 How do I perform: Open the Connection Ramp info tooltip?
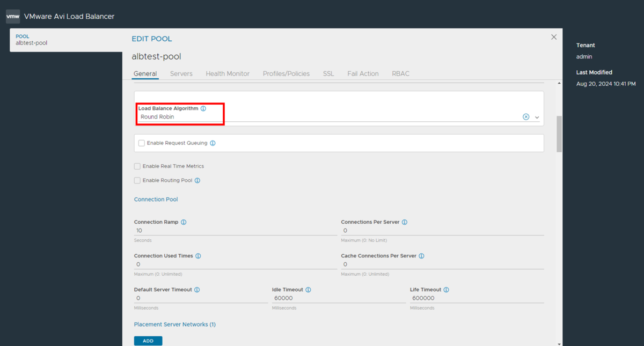[x=184, y=222]
